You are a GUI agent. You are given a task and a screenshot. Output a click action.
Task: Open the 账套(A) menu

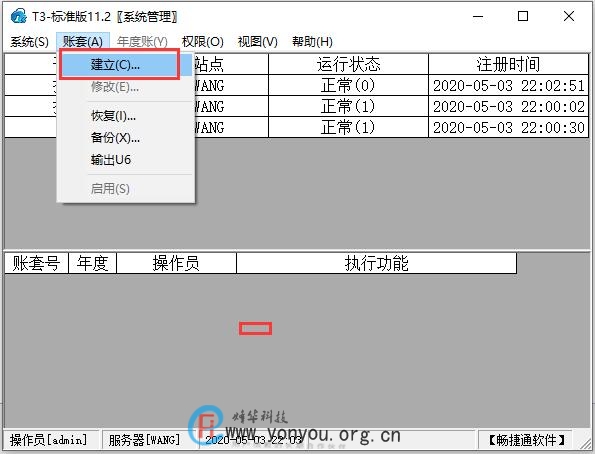pyautogui.click(x=83, y=42)
